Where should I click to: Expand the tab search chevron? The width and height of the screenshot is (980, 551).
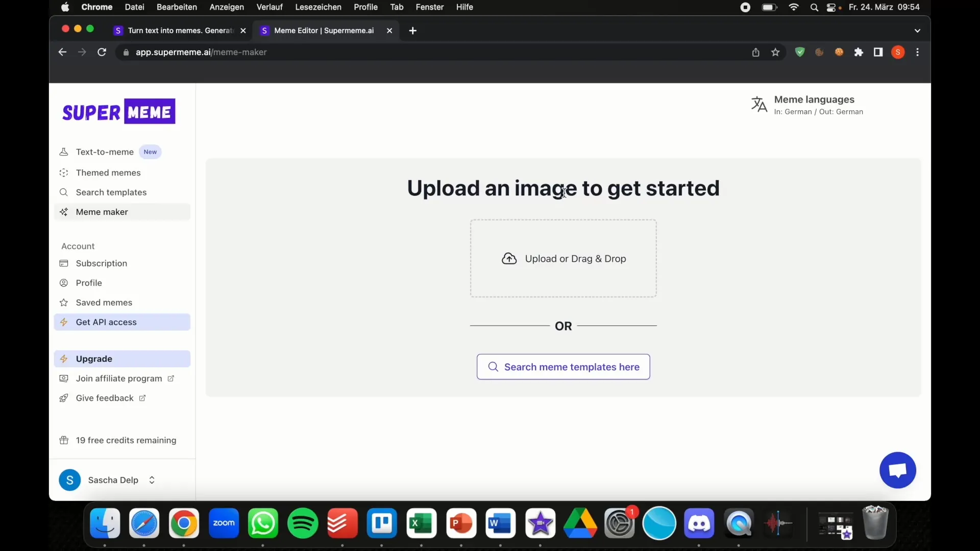tap(918, 31)
